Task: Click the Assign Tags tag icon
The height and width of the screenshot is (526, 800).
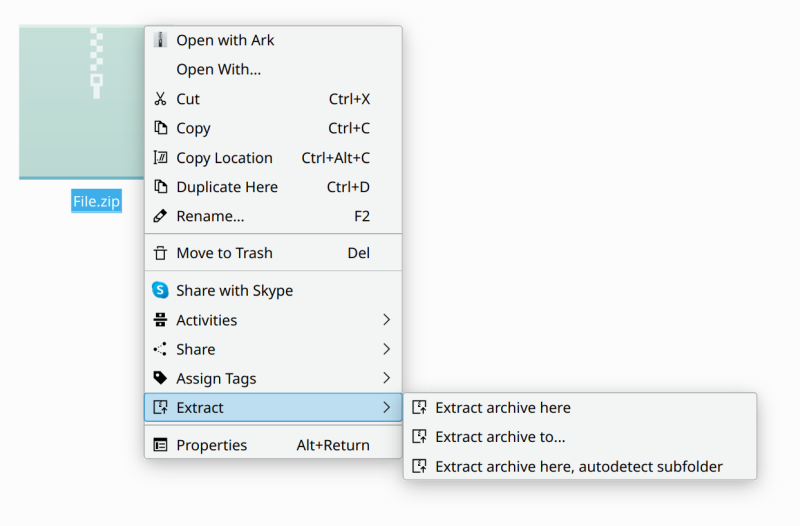Action: pyautogui.click(x=160, y=378)
